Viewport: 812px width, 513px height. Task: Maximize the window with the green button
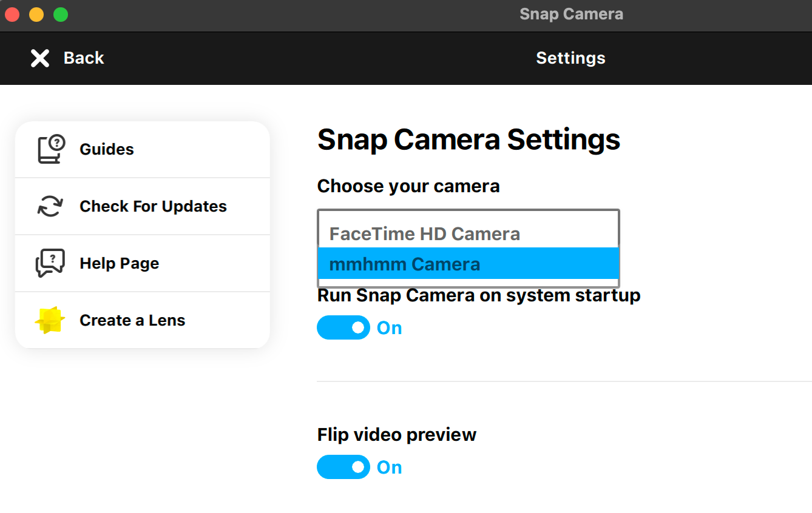click(61, 15)
